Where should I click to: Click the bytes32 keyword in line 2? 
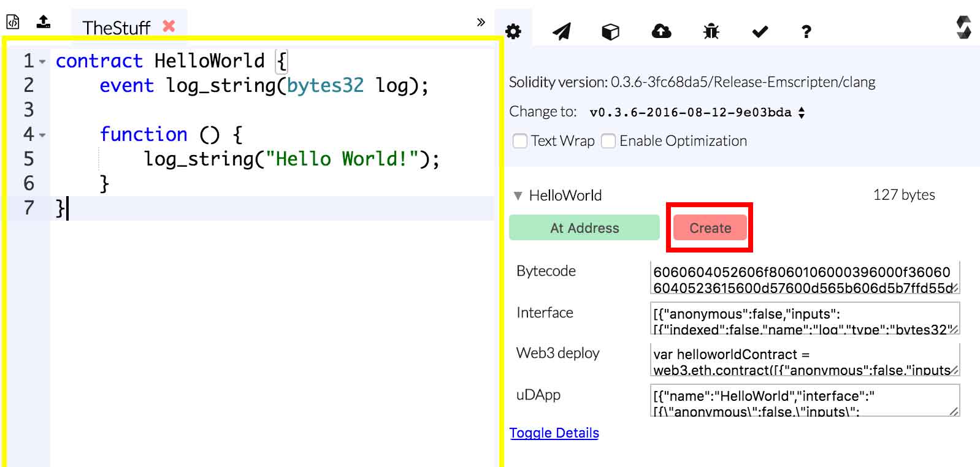pos(325,85)
